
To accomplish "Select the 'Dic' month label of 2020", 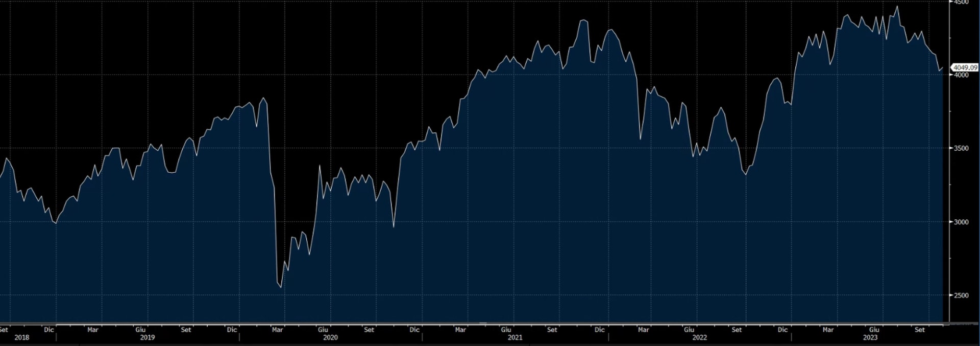I will tap(414, 330).
